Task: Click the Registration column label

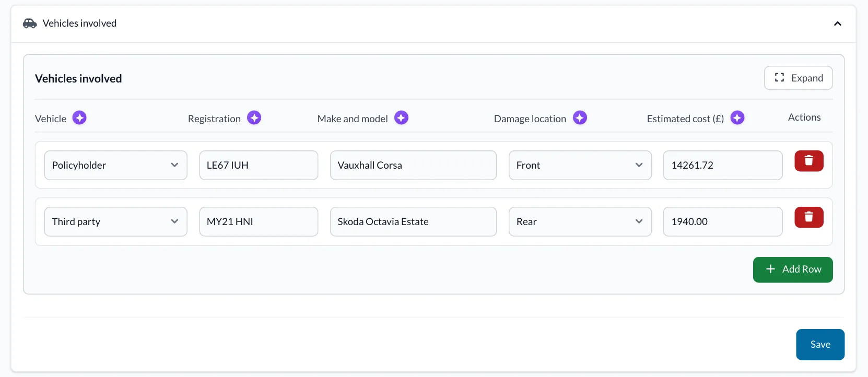Action: coord(214,119)
